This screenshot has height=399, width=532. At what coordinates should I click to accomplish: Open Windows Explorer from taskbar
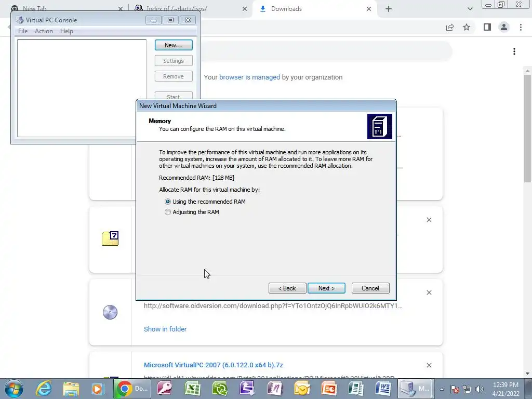71,389
